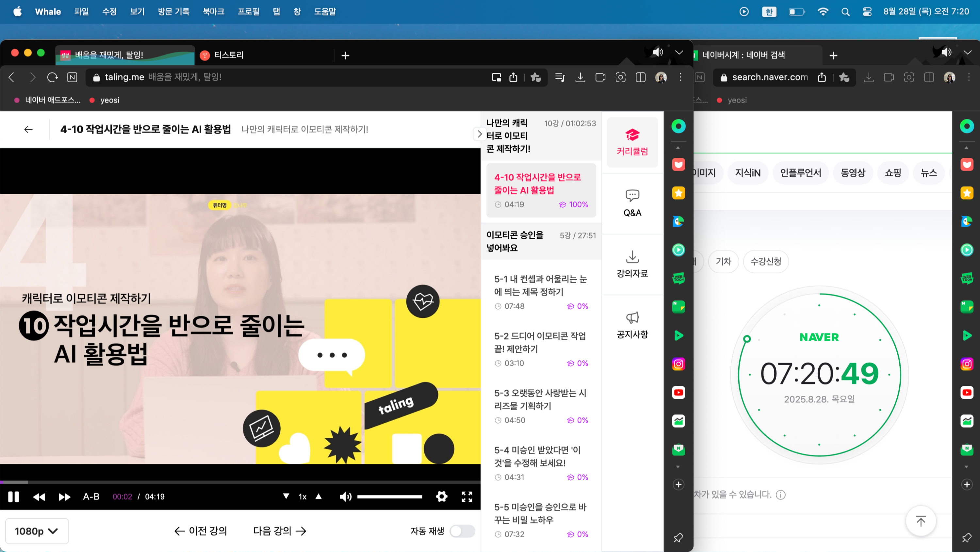Switch to the 티스토리 tab
Image resolution: width=980 pixels, height=552 pixels.
(x=228, y=55)
